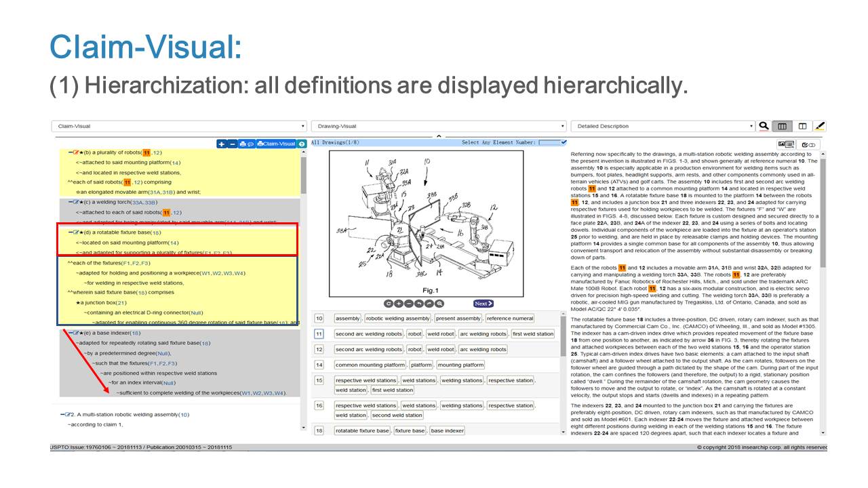
Task: Zoom in on the drawing
Action: point(399,304)
